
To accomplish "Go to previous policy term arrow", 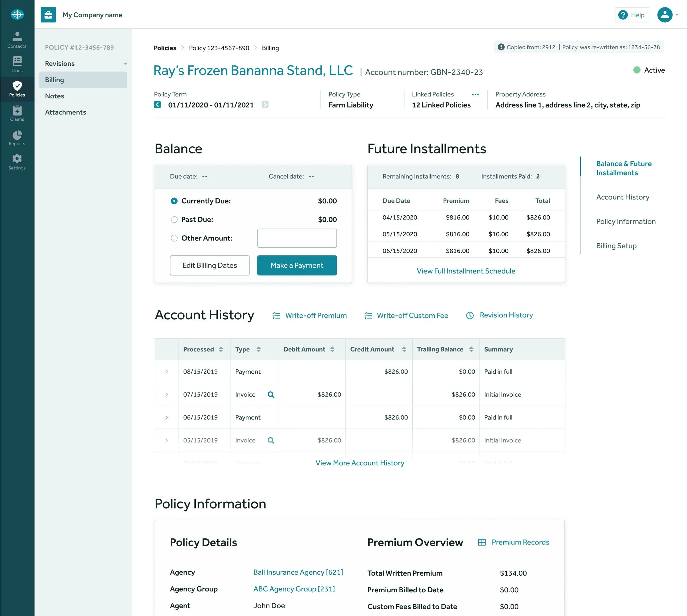I will 157,105.
